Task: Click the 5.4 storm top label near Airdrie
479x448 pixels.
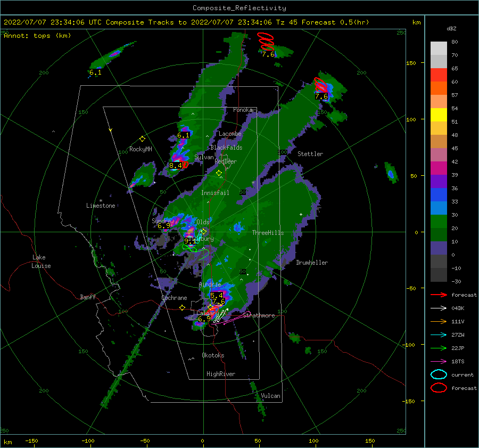Action: click(x=217, y=296)
